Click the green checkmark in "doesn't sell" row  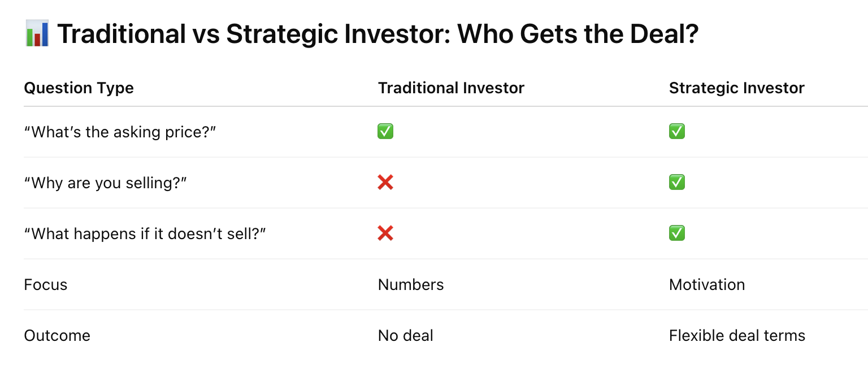coord(676,233)
